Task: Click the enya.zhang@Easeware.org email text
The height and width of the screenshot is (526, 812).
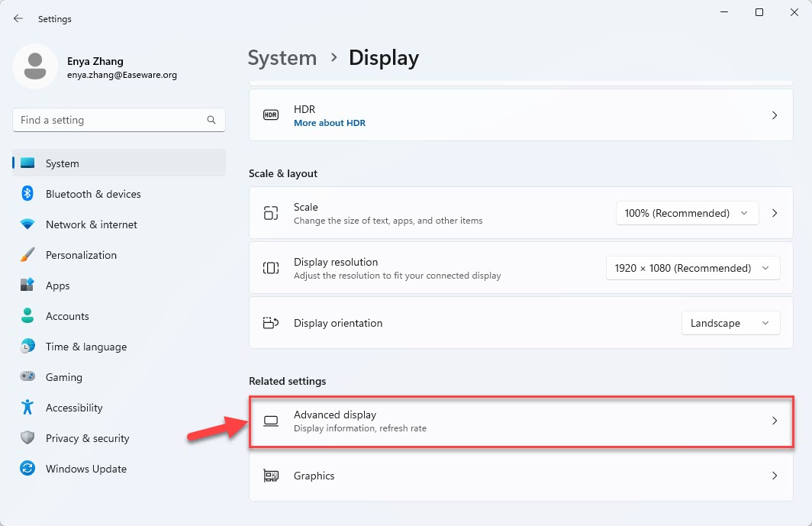Action: click(122, 75)
